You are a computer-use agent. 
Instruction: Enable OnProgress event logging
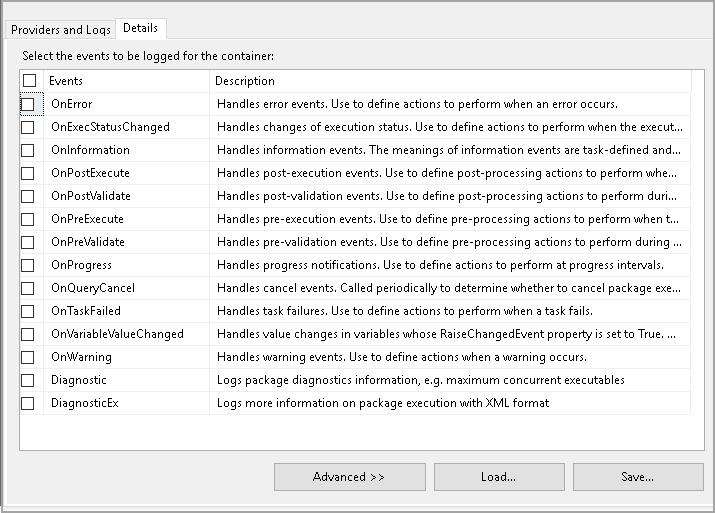(28, 265)
